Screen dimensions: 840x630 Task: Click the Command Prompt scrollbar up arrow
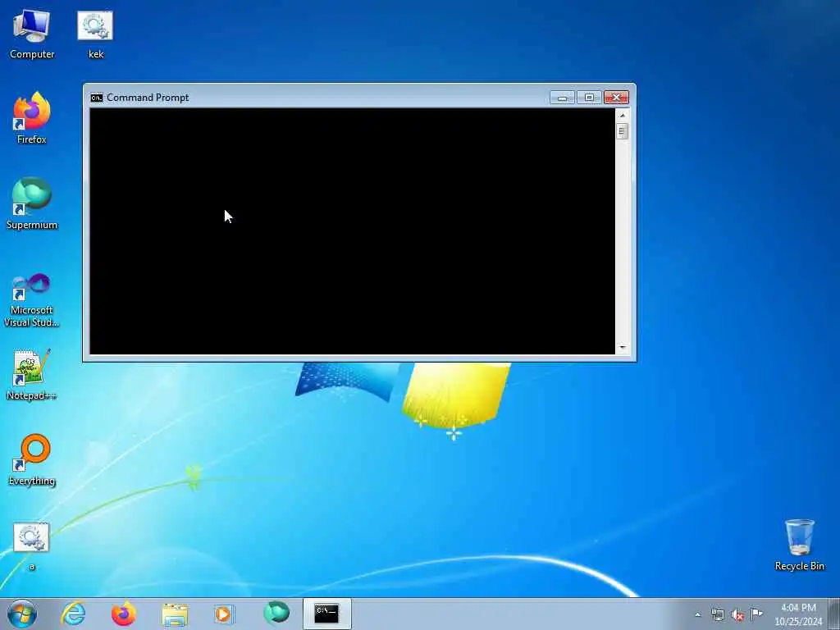coord(622,115)
